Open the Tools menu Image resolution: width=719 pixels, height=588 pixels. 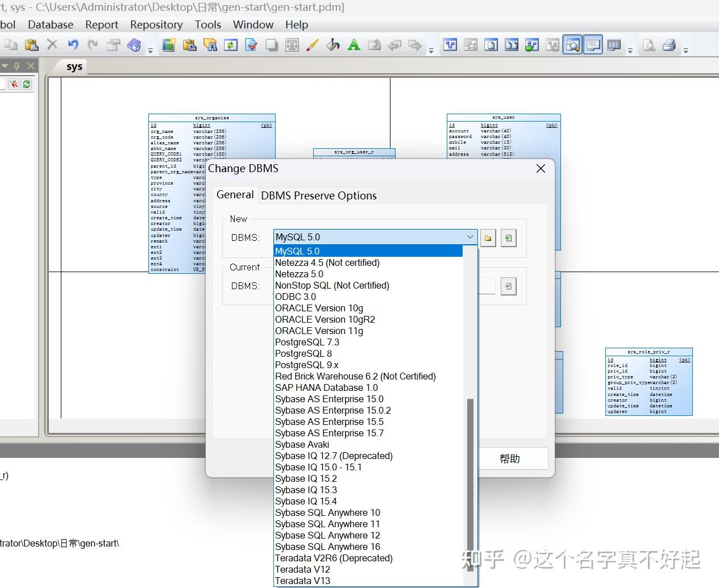(208, 24)
